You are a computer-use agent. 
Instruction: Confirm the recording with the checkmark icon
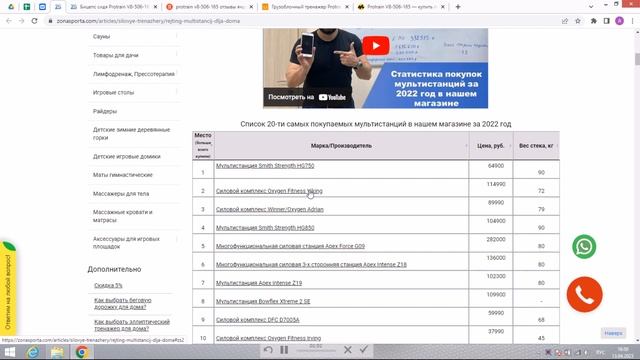click(364, 349)
